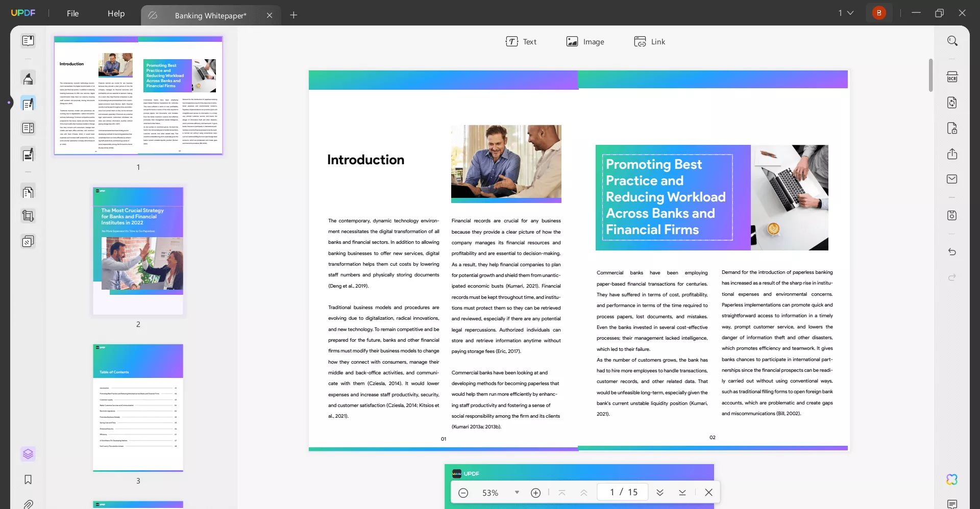Click the Text editing button
The image size is (980, 509).
pyautogui.click(x=521, y=42)
